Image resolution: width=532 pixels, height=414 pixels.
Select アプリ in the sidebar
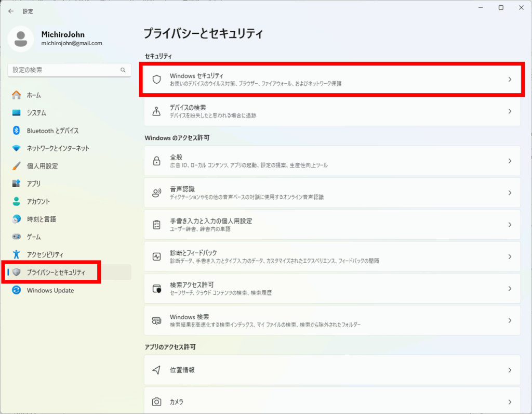(x=69, y=184)
